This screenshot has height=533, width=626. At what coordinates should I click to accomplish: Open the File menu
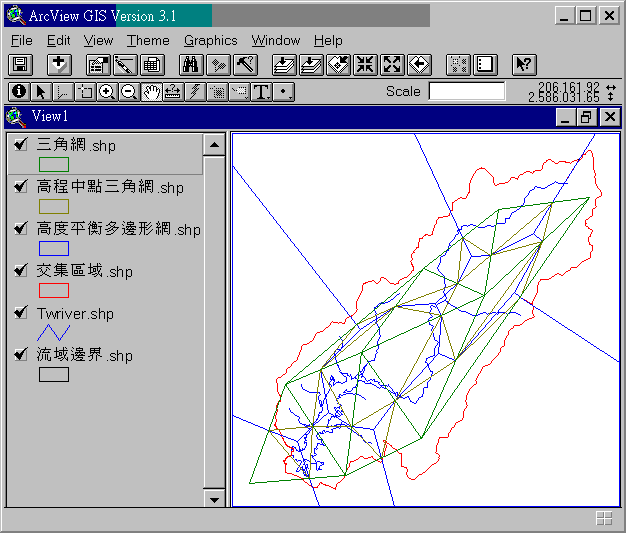click(x=22, y=40)
